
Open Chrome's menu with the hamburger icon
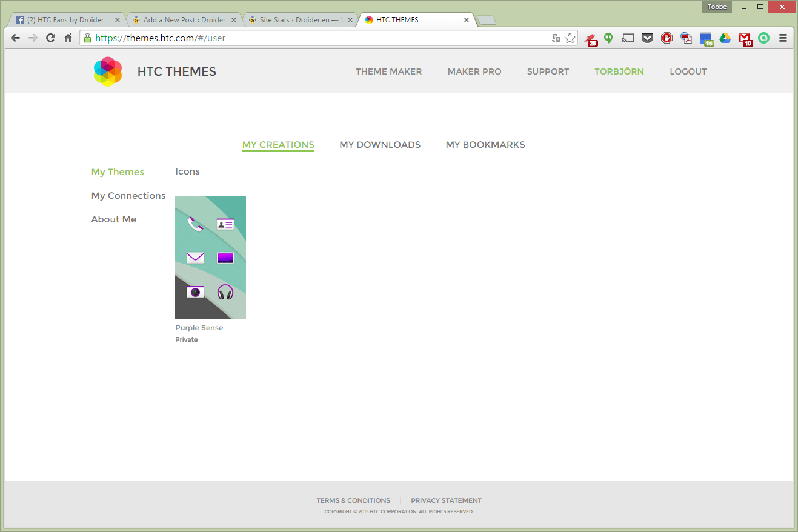(783, 38)
